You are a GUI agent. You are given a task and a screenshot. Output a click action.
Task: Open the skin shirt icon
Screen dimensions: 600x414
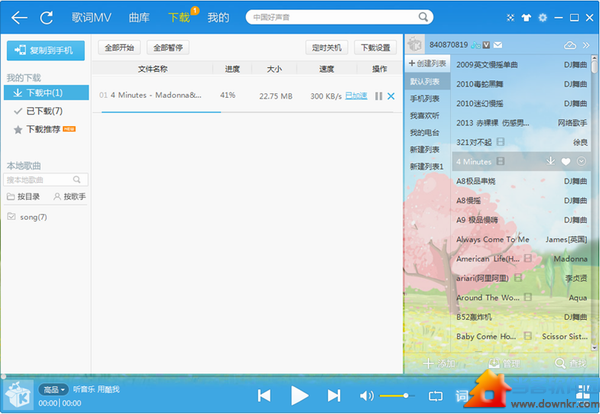(527, 18)
